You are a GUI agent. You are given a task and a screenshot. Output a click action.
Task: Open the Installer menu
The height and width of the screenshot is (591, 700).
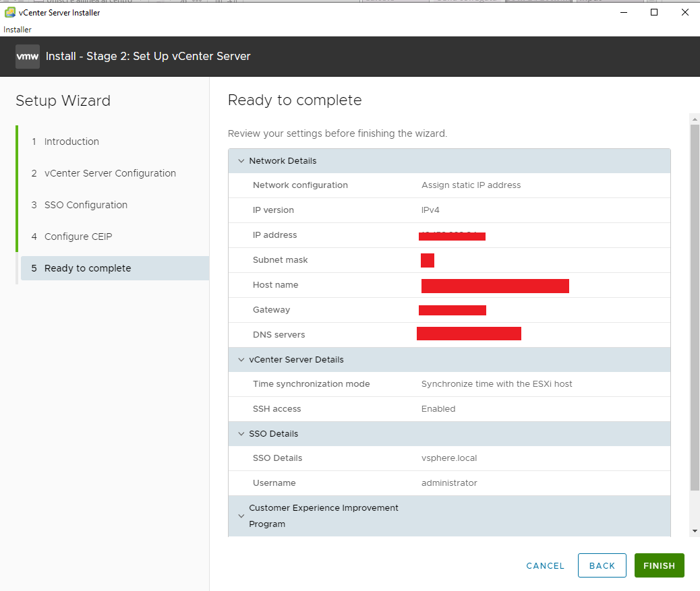click(18, 30)
